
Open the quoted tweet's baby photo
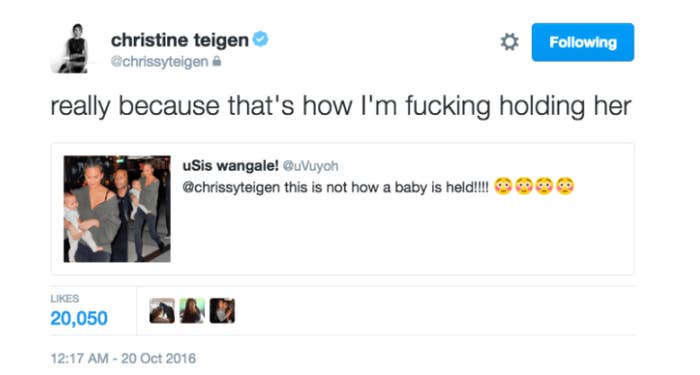pyautogui.click(x=117, y=208)
